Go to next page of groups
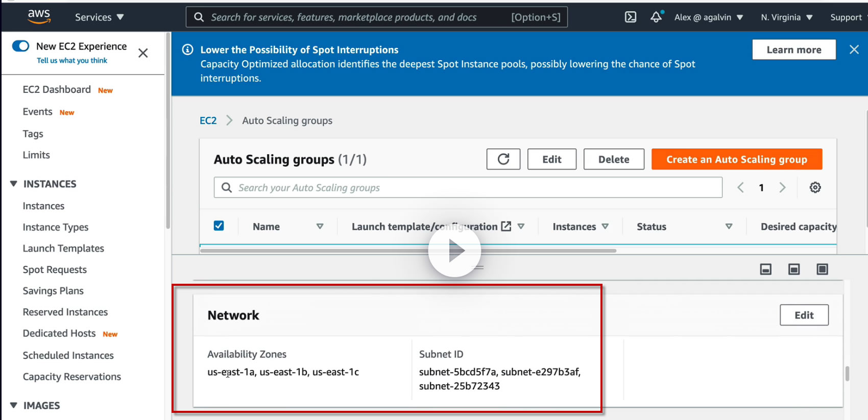Image resolution: width=868 pixels, height=420 pixels. tap(782, 187)
